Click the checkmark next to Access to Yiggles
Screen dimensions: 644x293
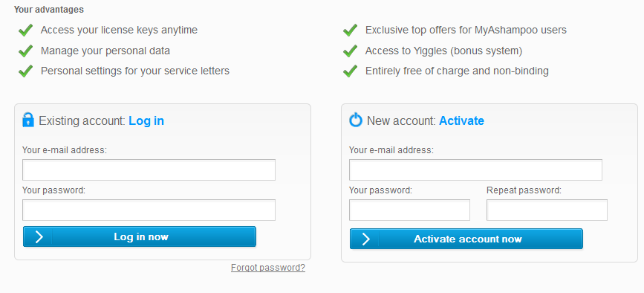350,51
